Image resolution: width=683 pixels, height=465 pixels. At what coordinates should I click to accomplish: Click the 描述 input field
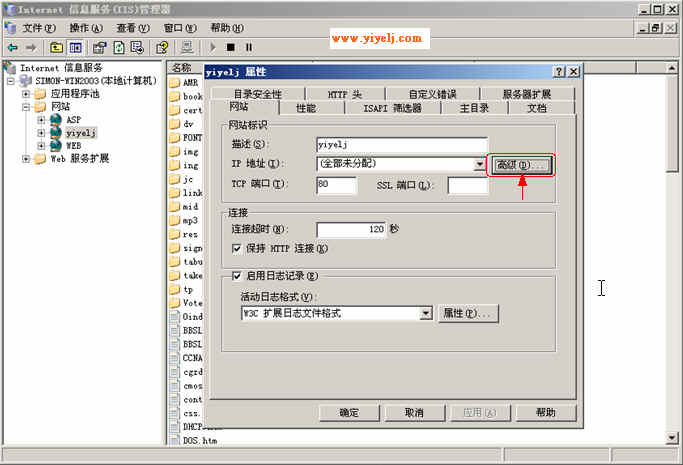pos(402,145)
